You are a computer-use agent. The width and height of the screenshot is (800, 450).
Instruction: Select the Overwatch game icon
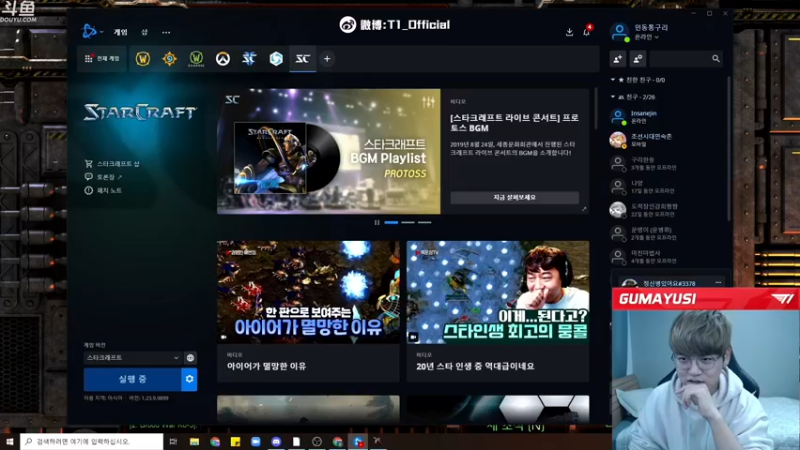click(222, 59)
